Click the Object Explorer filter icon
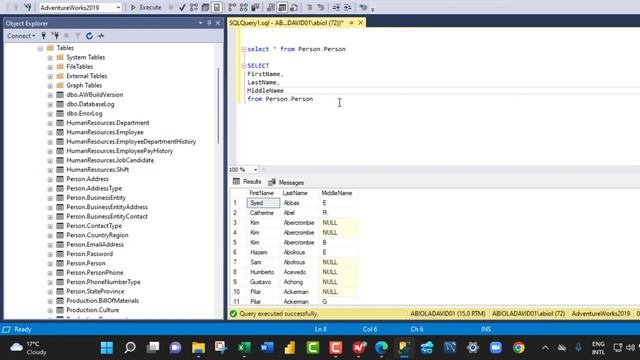The image size is (640, 360). click(x=78, y=36)
